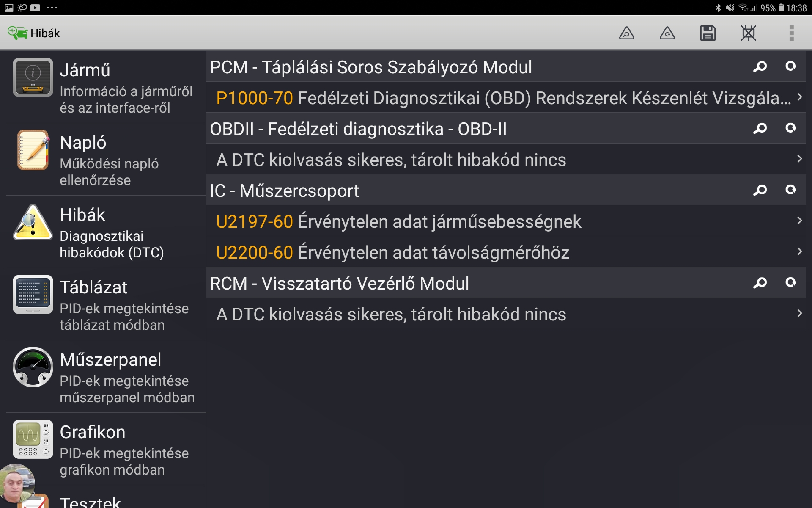Search the IC Műszercsoport fault codes
Viewport: 812px width, 508px height.
760,190
